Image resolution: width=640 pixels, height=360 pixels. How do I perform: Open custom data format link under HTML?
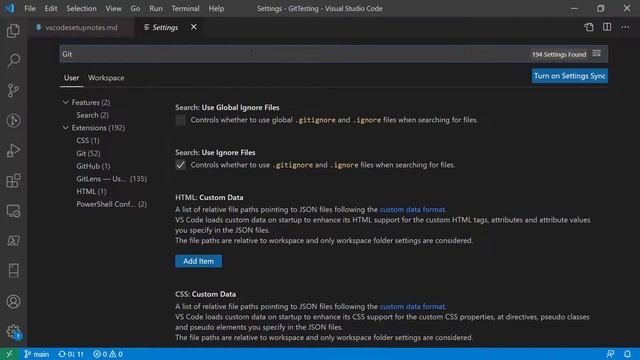[412, 209]
